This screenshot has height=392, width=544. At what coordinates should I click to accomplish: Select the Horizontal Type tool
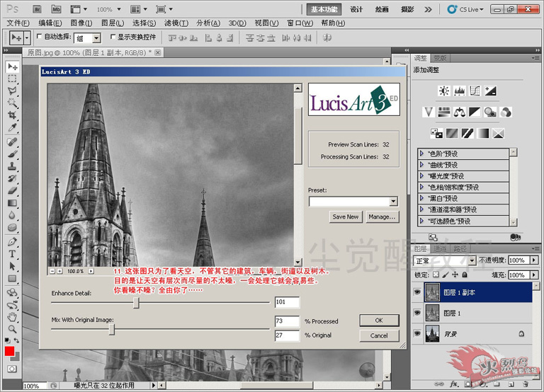click(12, 254)
